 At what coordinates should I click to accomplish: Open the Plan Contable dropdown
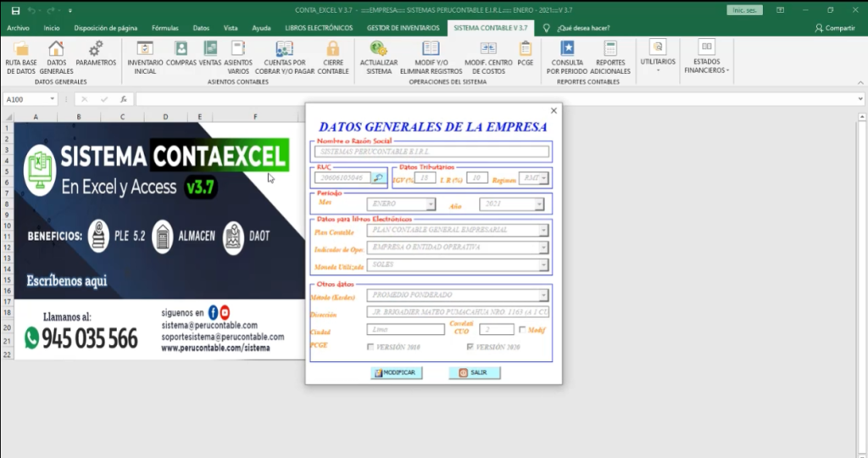543,230
